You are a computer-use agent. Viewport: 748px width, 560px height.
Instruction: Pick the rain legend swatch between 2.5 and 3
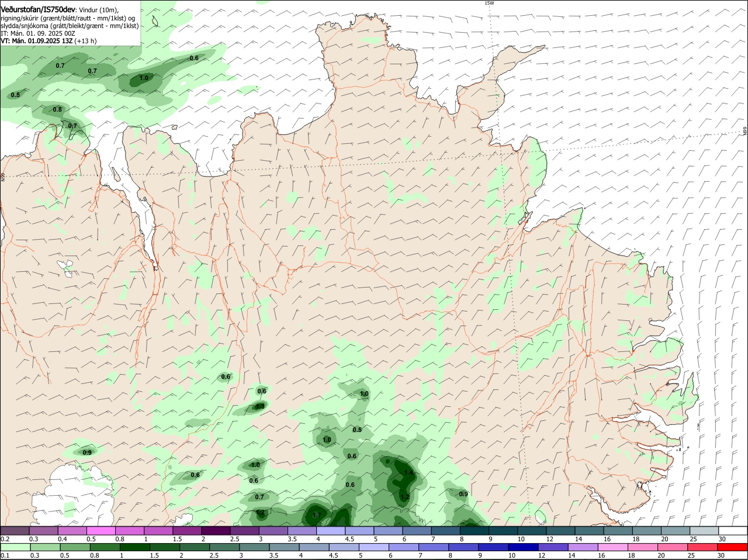[x=224, y=547]
